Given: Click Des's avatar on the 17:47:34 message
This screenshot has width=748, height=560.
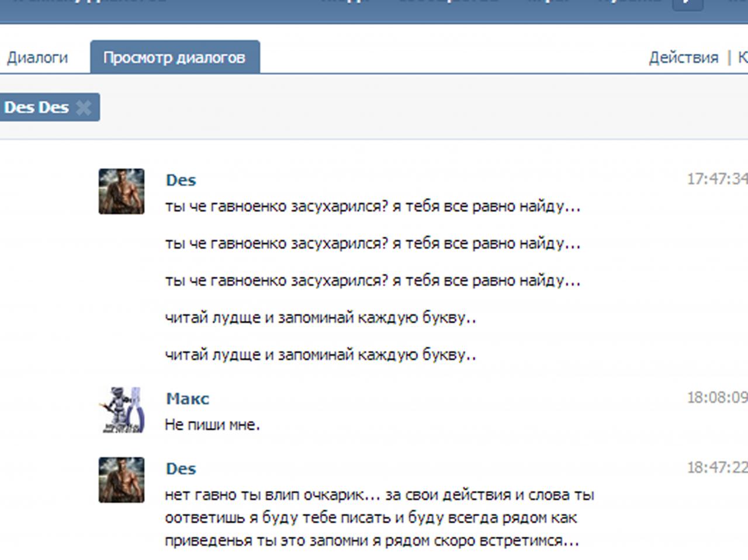Looking at the screenshot, I should [121, 192].
